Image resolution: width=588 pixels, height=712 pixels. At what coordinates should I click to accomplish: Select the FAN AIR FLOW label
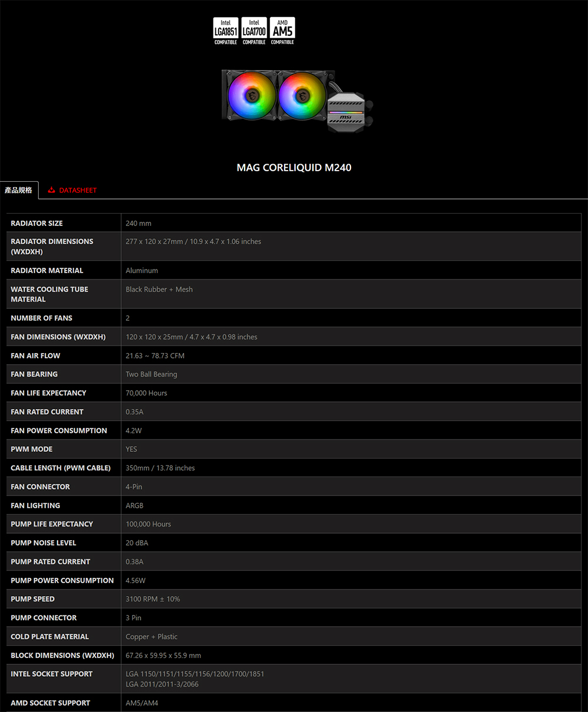click(35, 355)
